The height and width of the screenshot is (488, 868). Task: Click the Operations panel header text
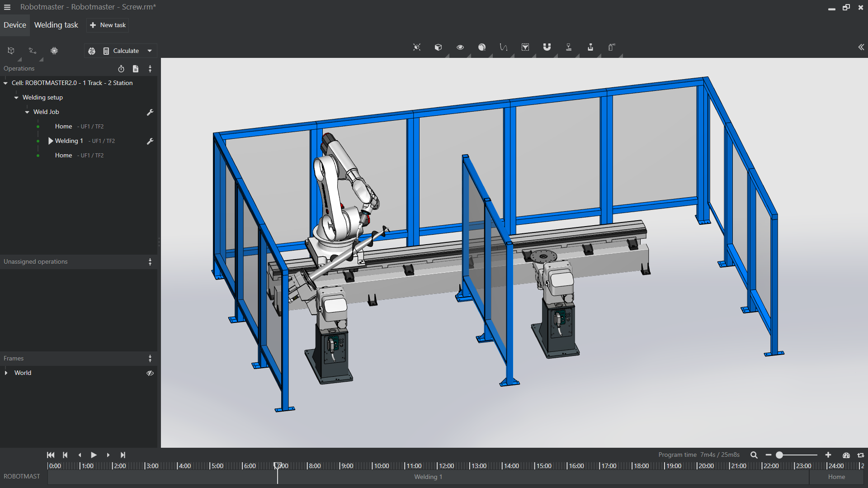[x=19, y=69]
